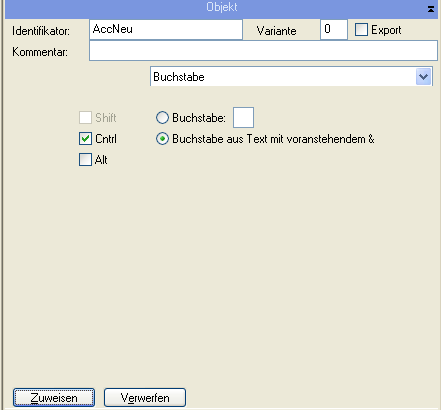Click the Variante label
The width and height of the screenshot is (441, 410).
tap(276, 31)
